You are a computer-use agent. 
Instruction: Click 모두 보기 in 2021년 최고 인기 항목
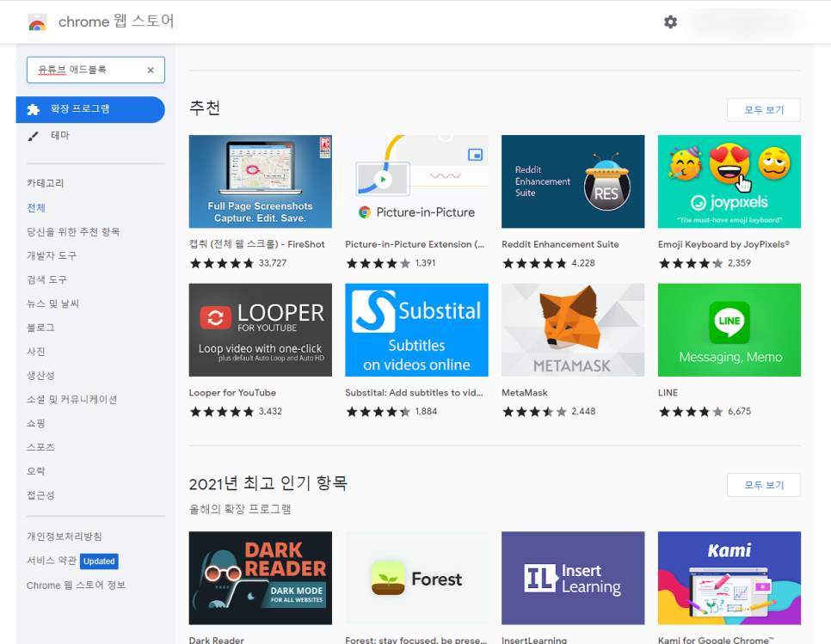click(x=764, y=485)
